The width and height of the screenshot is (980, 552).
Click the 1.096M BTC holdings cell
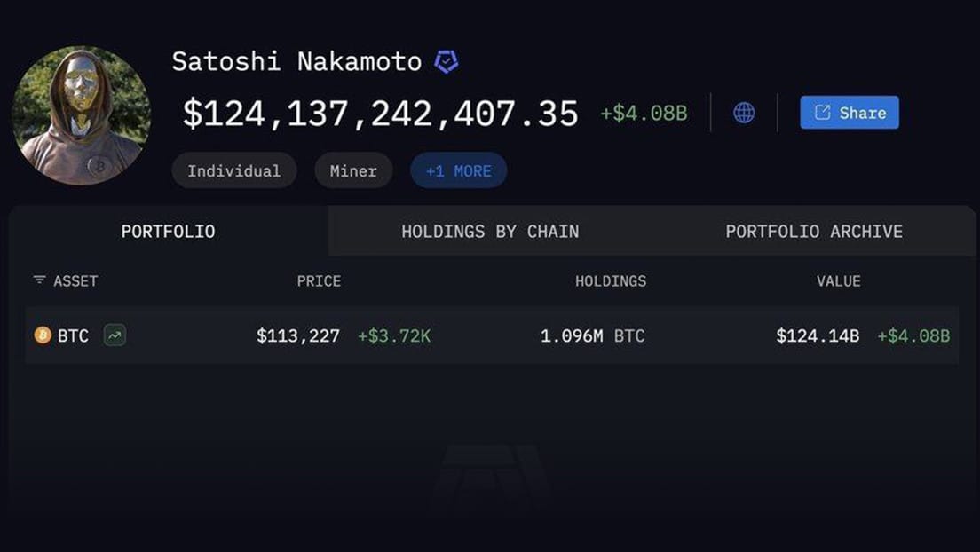(592, 336)
